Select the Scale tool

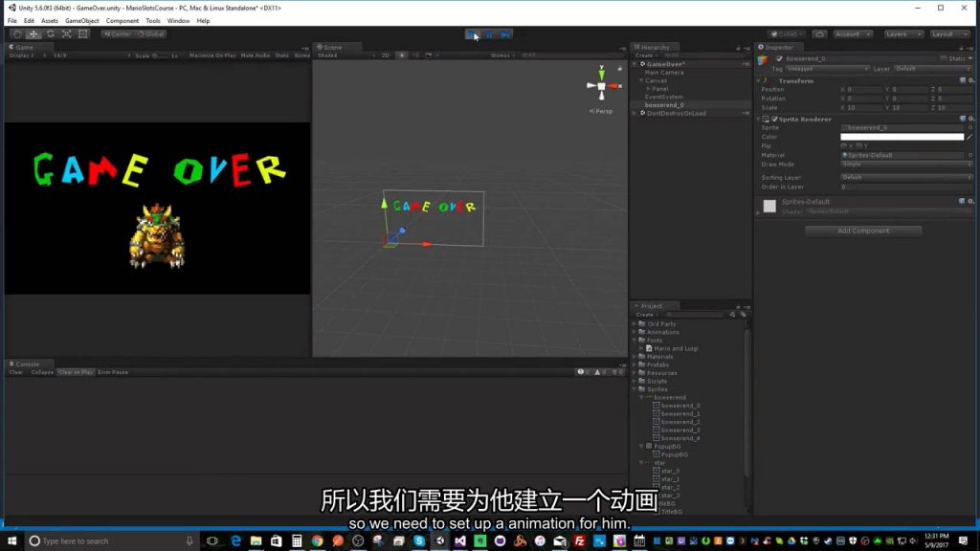pos(66,33)
